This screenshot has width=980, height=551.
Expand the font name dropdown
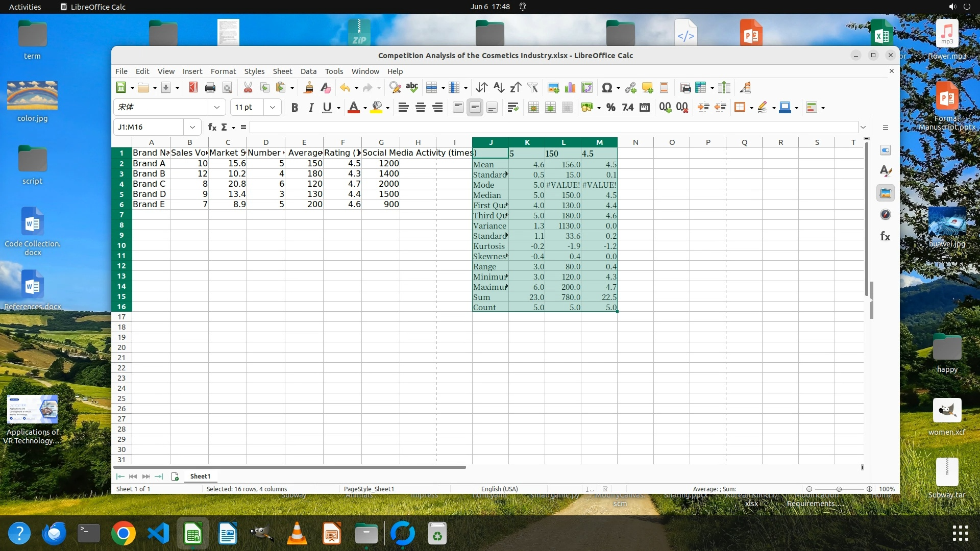click(217, 108)
